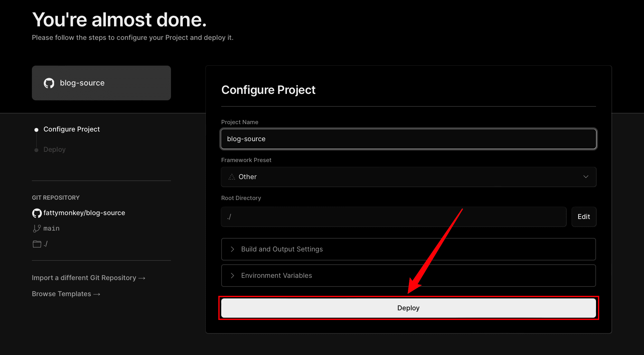This screenshot has width=644, height=355.
Task: Click the white Deploy button
Action: pos(408,308)
